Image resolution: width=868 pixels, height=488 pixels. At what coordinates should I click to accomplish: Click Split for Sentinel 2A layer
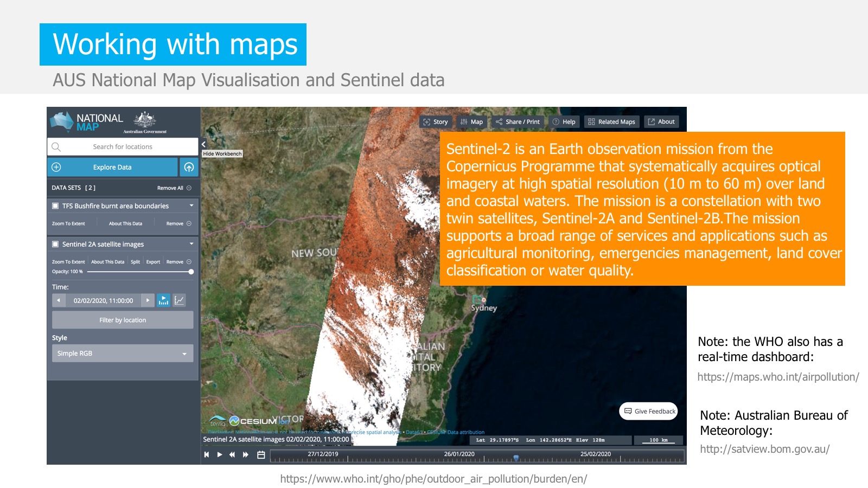[136, 262]
